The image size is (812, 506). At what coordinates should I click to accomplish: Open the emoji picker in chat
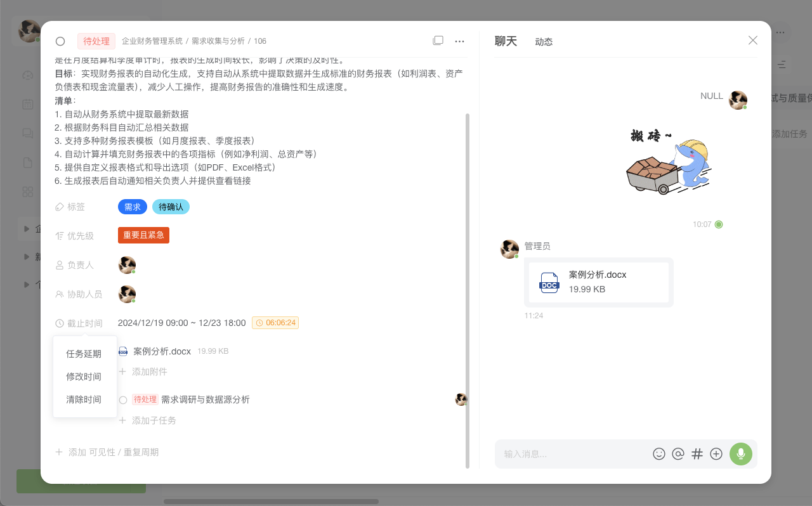point(659,454)
